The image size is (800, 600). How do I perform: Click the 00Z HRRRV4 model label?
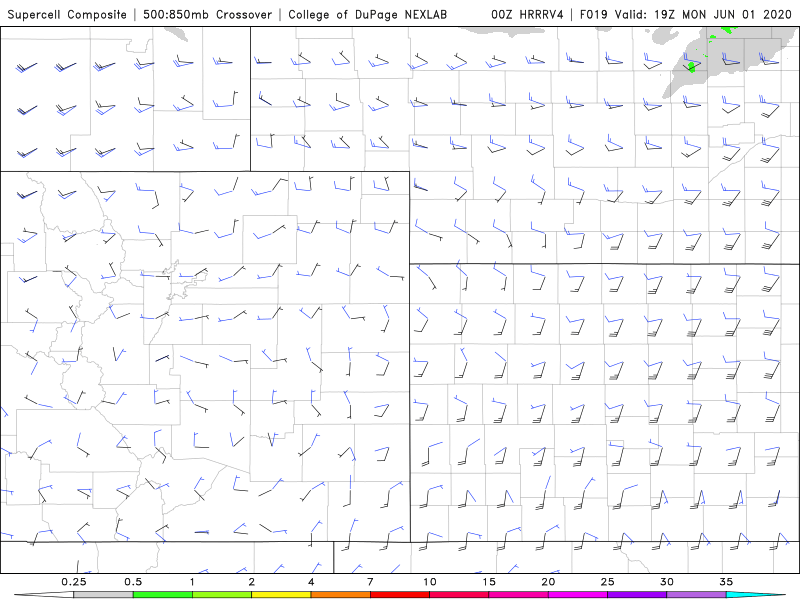click(x=527, y=14)
